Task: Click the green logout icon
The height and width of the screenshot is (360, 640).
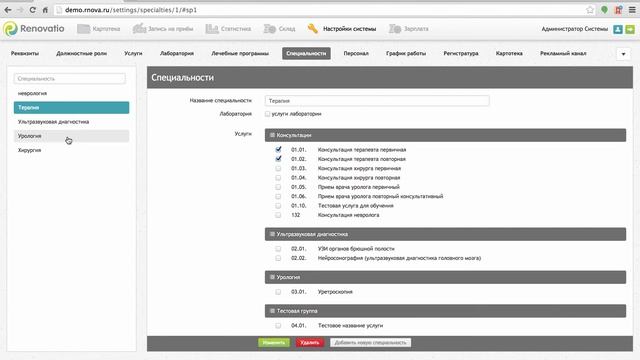Action: click(x=630, y=29)
